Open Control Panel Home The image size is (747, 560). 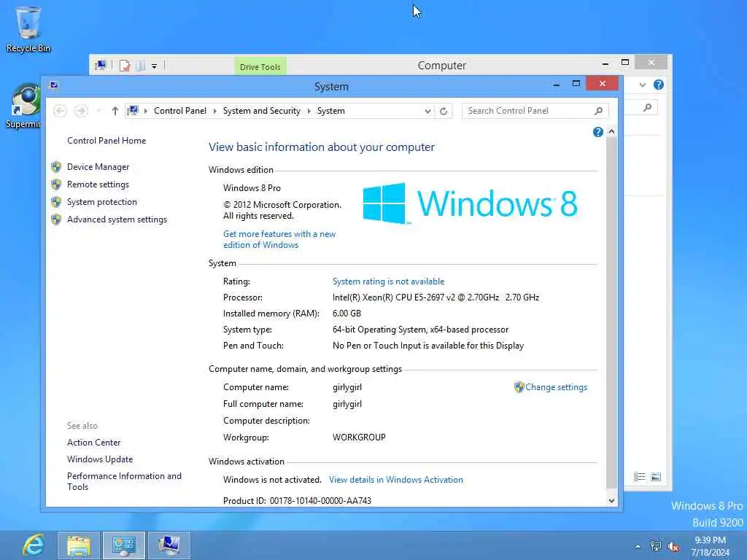point(107,141)
